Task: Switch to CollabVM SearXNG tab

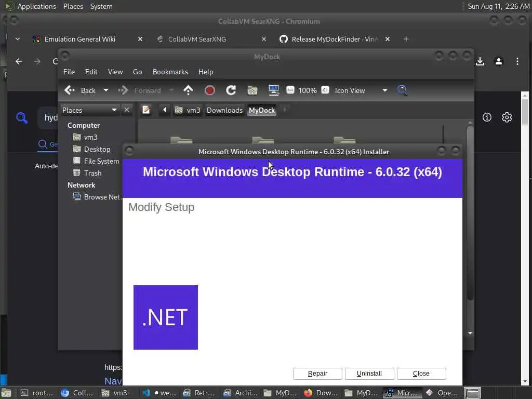Action: tap(197, 39)
